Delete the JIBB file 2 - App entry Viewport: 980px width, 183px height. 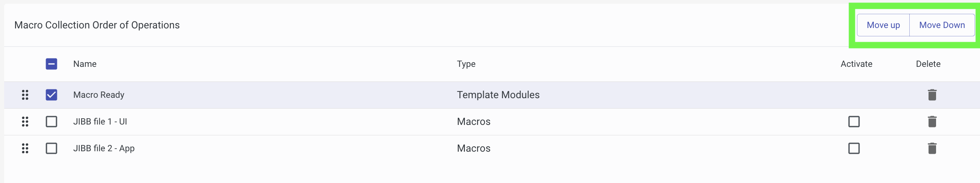(x=932, y=148)
